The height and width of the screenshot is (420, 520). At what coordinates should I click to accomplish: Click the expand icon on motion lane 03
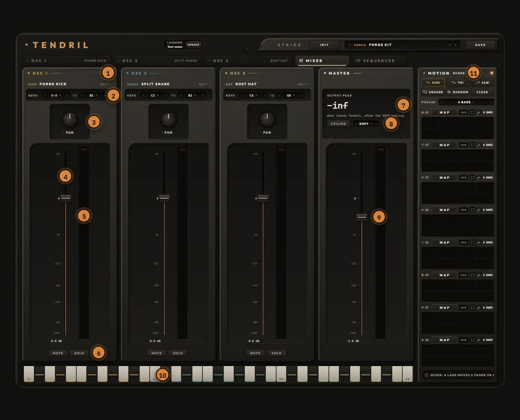(x=472, y=178)
